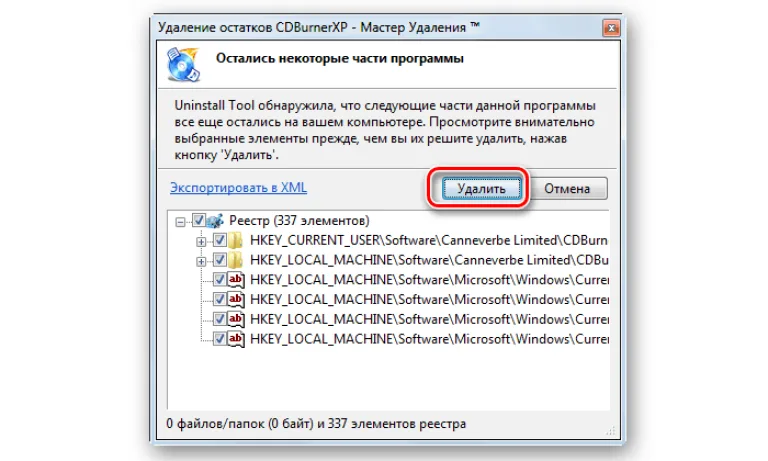Click the Удалить button
Screen dimensions: 768x461
pyautogui.click(x=481, y=189)
